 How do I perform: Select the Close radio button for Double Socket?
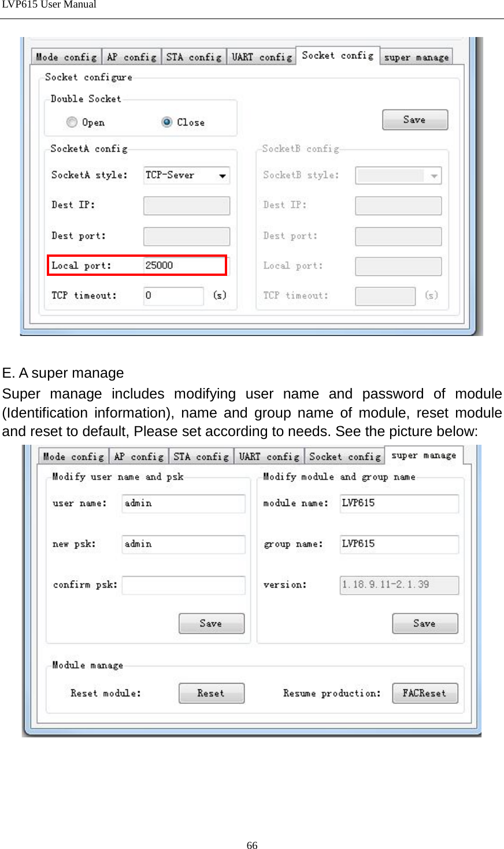coord(167,122)
